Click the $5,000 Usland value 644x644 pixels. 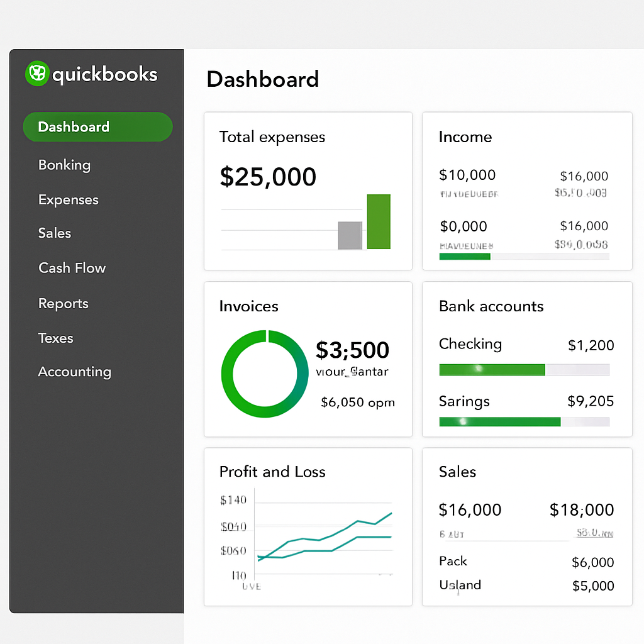pos(594,586)
